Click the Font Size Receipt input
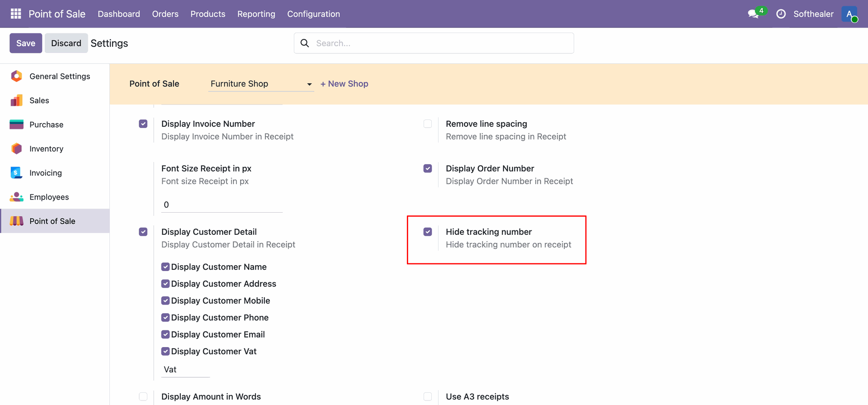868x405 pixels. (x=222, y=205)
